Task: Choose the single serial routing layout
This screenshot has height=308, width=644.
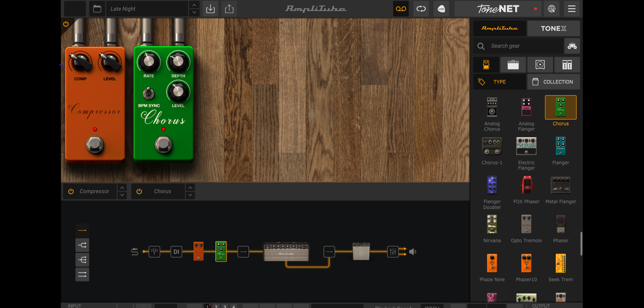Action: tap(82, 230)
